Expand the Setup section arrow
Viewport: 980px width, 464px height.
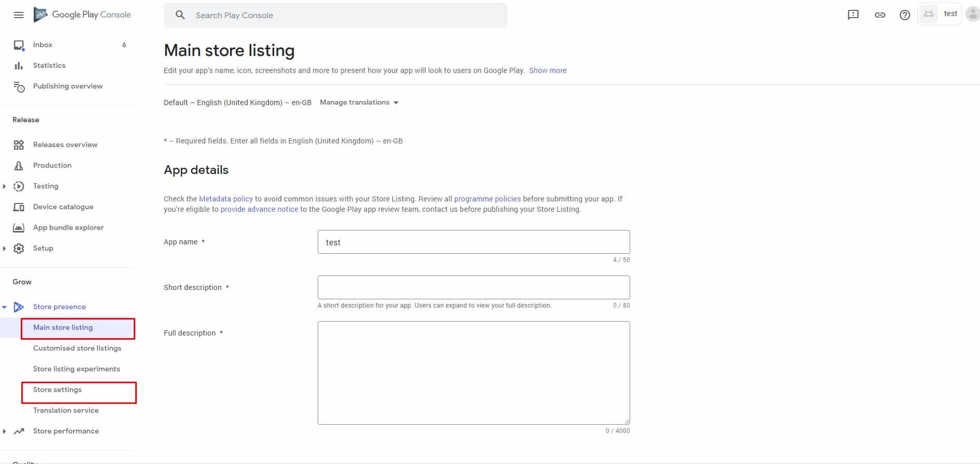tap(5, 249)
